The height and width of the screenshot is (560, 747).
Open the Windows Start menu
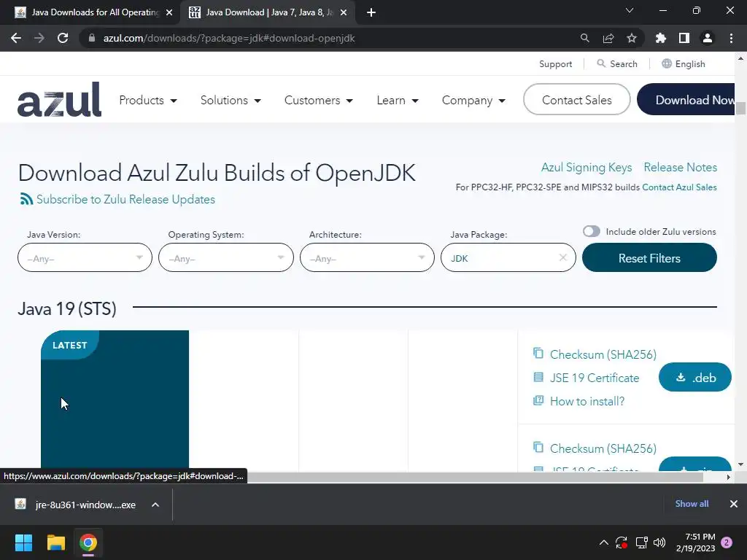pyautogui.click(x=23, y=542)
